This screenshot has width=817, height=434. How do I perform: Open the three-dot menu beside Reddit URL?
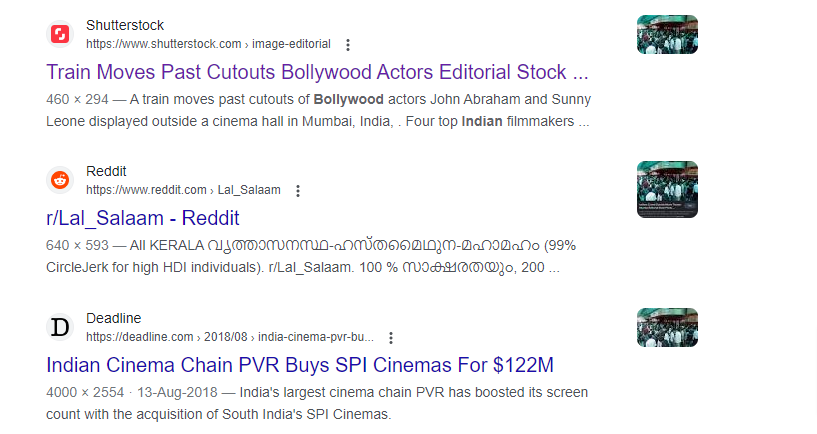click(298, 191)
